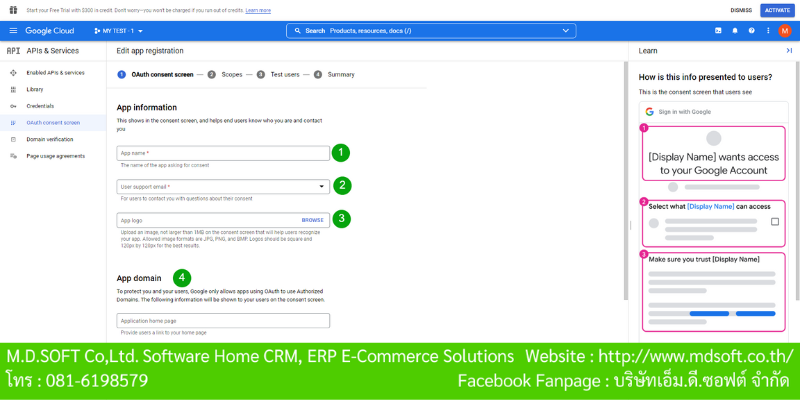Click the user account avatar M

(x=785, y=31)
